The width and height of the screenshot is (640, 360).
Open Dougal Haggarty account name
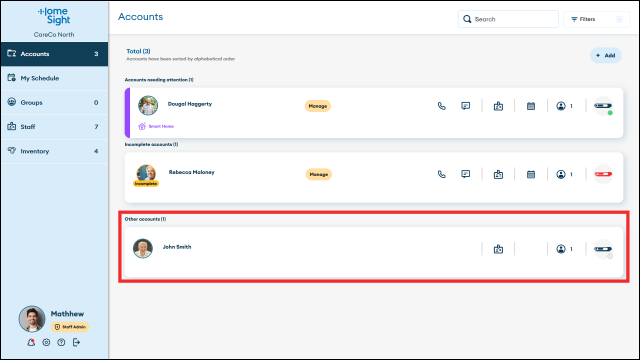tap(190, 104)
